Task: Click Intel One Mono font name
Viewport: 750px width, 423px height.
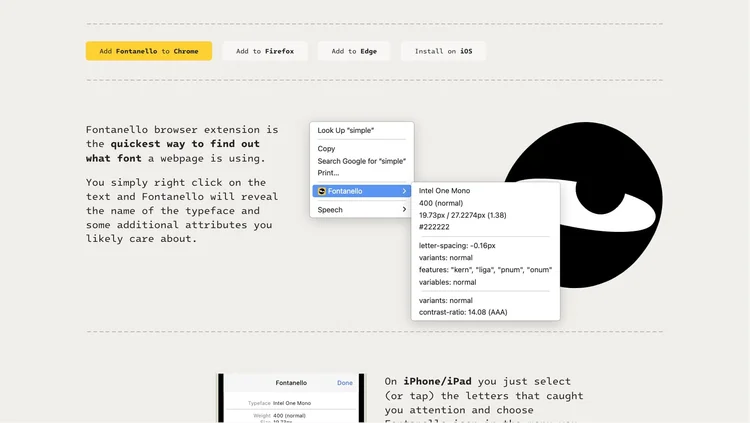Action: pos(444,190)
